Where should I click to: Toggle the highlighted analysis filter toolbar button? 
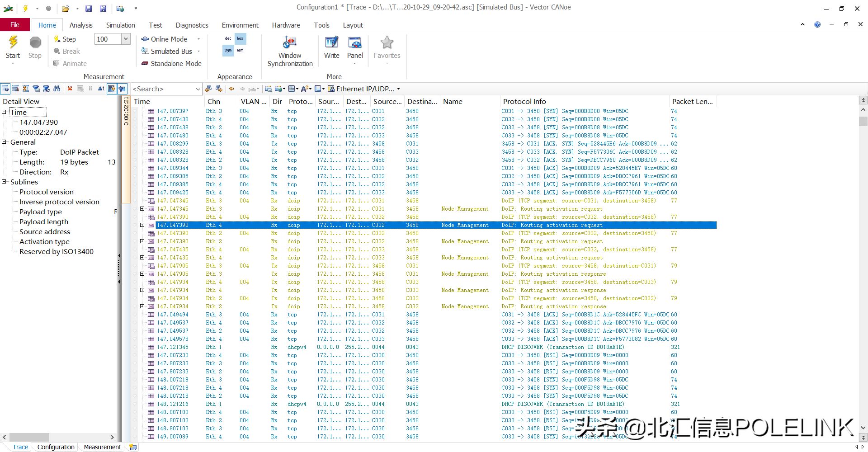click(x=122, y=89)
